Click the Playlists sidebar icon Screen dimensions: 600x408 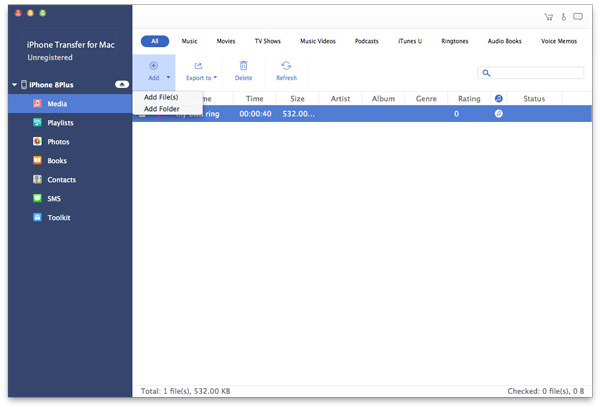pos(37,122)
